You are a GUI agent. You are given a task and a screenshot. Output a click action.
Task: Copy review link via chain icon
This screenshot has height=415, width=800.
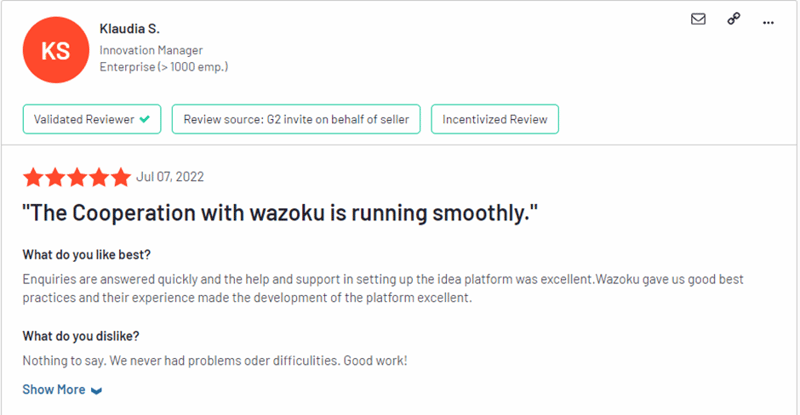click(734, 19)
